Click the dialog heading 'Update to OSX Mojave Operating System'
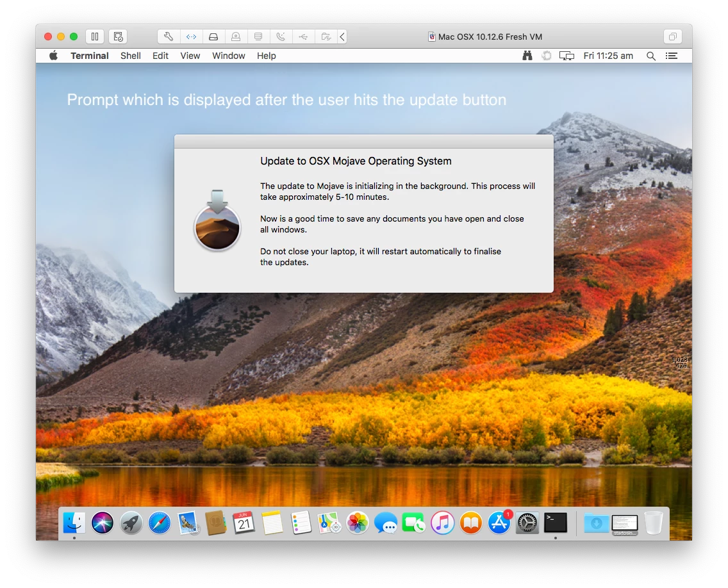The image size is (728, 588). (x=356, y=161)
